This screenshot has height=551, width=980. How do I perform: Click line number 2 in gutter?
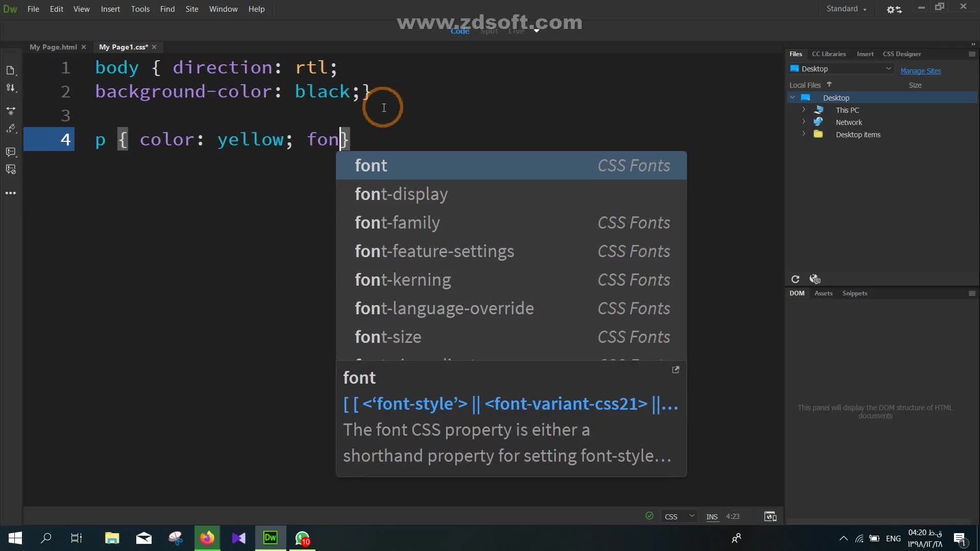65,92
